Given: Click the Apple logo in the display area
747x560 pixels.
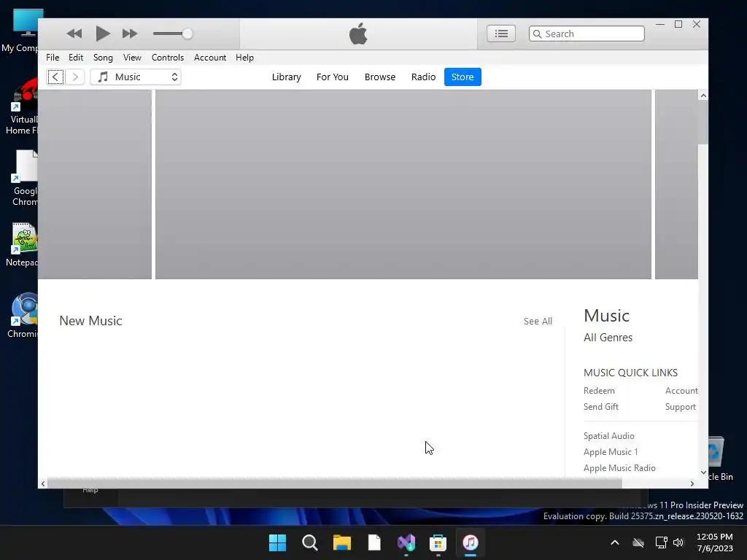Looking at the screenshot, I should click(x=358, y=34).
